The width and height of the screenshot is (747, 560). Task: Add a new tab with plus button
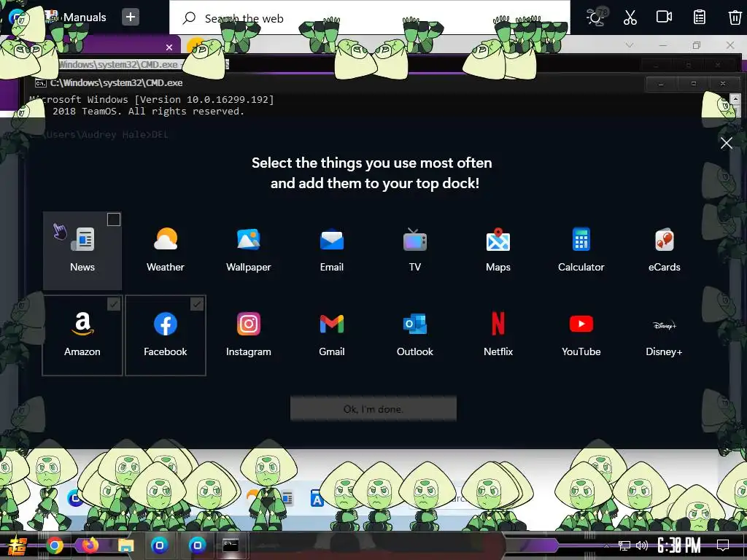130,17
